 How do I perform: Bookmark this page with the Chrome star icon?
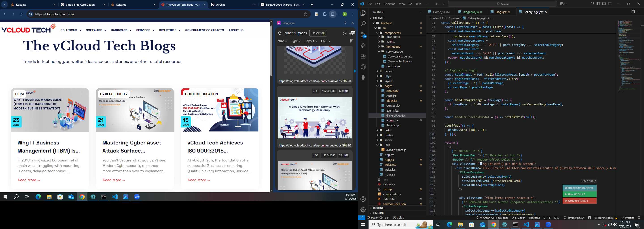[305, 14]
